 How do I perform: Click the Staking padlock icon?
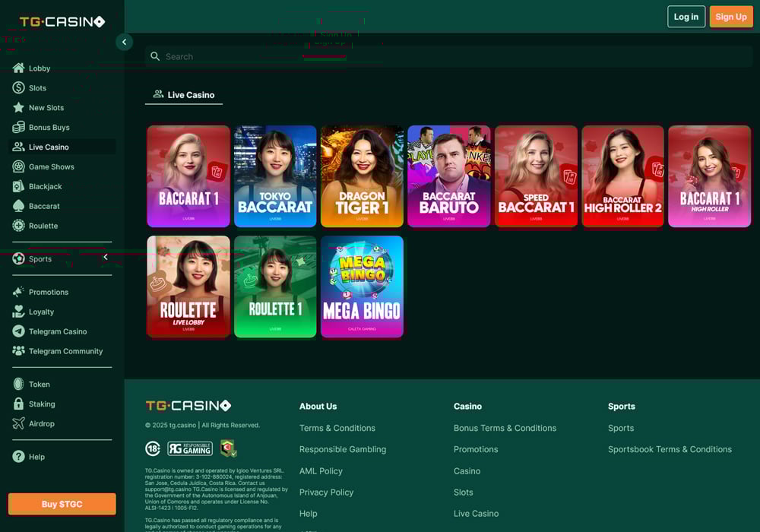click(x=18, y=404)
